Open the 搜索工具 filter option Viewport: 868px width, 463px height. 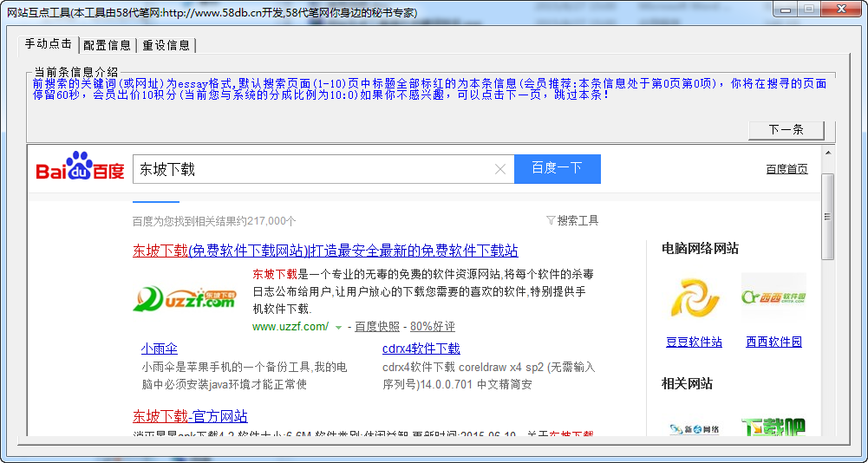point(572,220)
